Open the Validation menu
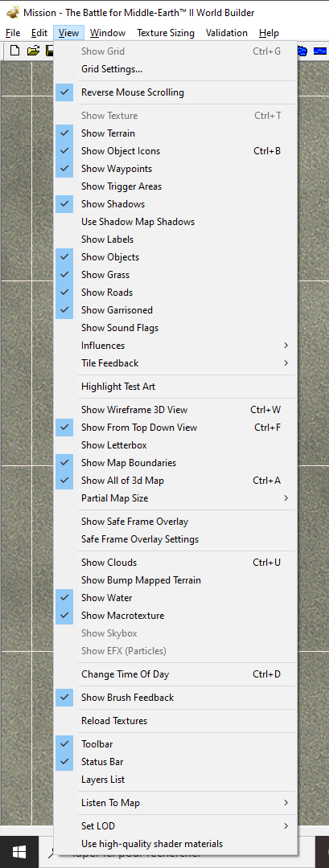The height and width of the screenshot is (868, 329). click(227, 33)
